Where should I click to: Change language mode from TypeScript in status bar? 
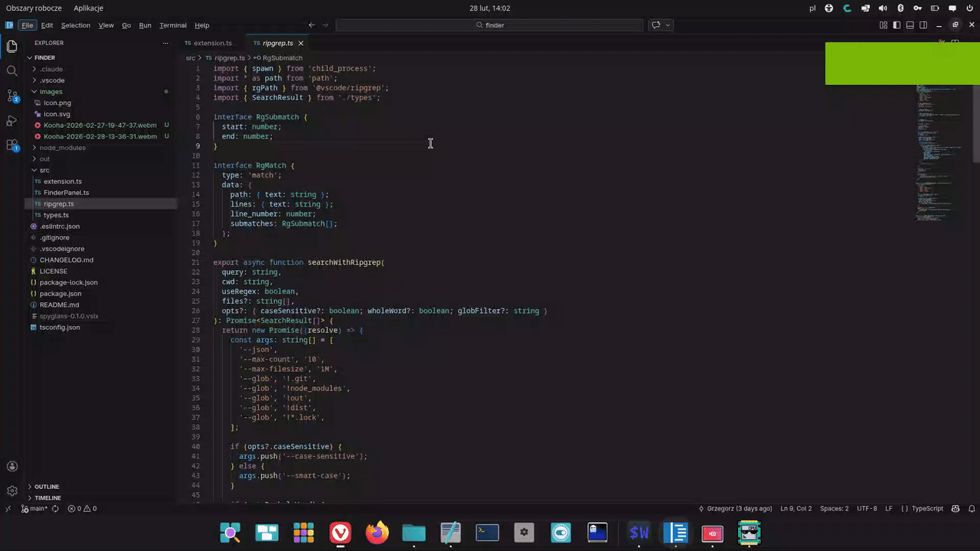(927, 508)
